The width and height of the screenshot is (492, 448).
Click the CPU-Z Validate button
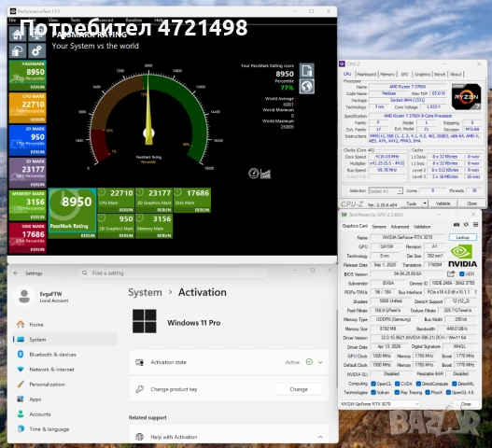coord(443,203)
